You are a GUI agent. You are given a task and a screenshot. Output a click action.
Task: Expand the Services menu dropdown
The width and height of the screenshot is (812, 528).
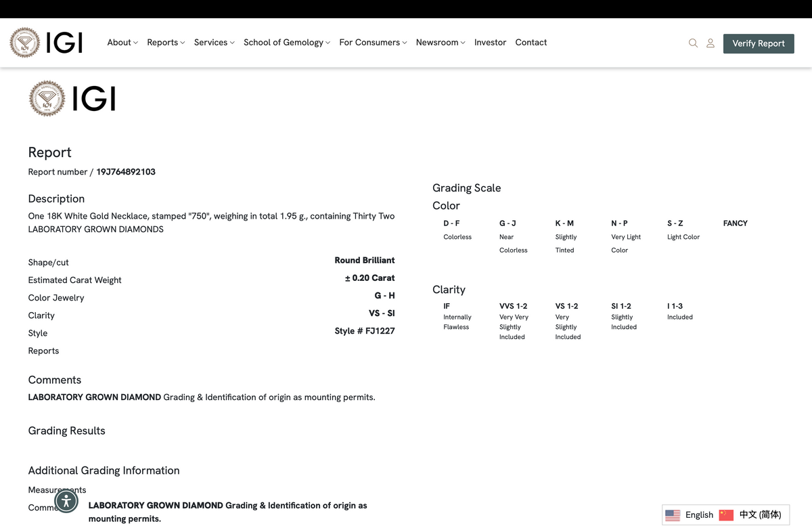(x=215, y=42)
